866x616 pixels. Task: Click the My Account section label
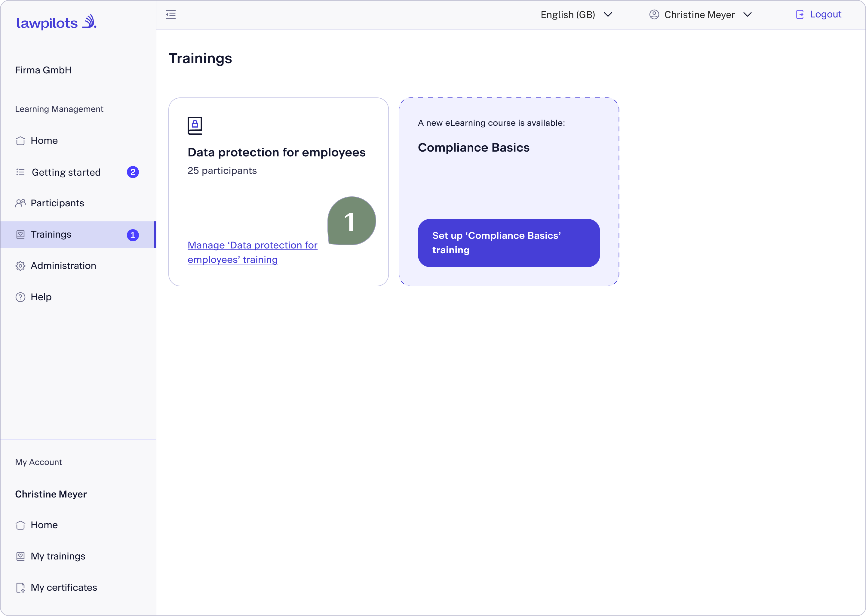click(38, 462)
